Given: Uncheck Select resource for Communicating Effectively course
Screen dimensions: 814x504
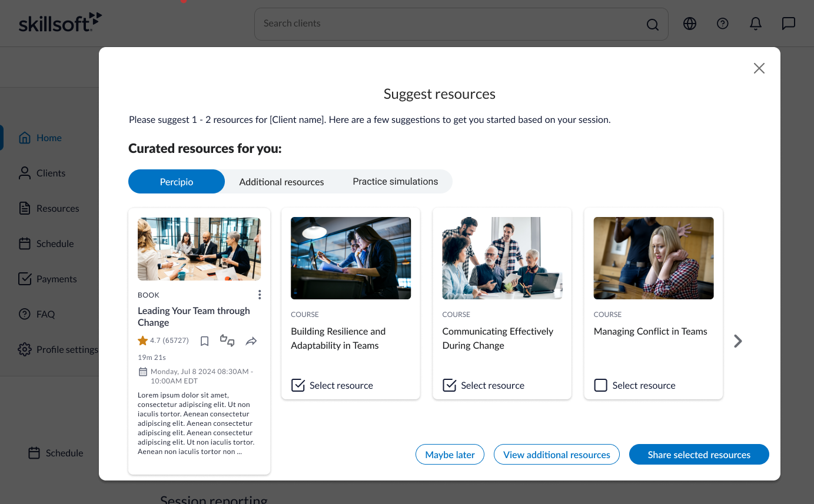Looking at the screenshot, I should 450,385.
